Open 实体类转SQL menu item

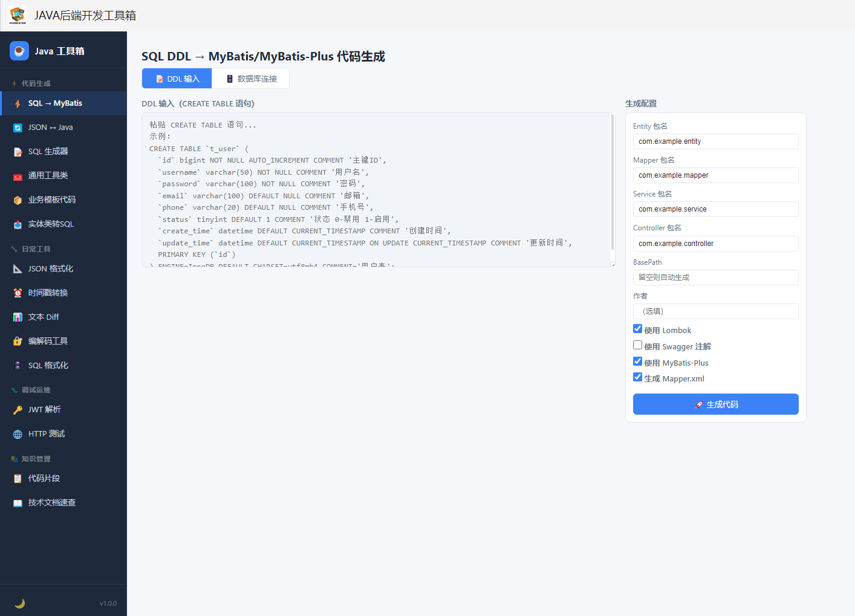(x=63, y=224)
